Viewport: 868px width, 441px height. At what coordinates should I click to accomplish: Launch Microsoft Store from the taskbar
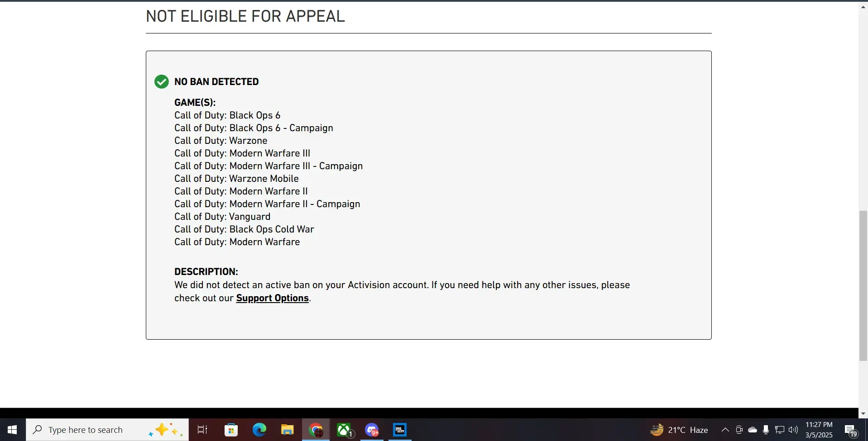click(x=231, y=430)
